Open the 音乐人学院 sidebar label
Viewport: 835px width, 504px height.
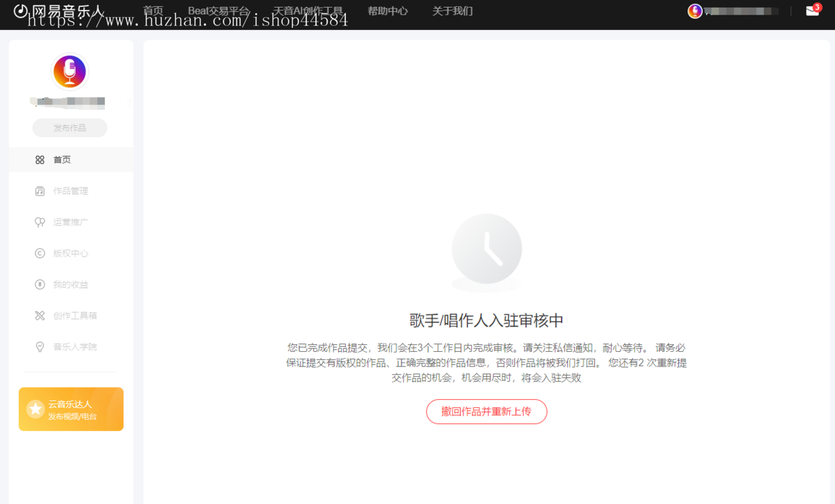pos(75,347)
